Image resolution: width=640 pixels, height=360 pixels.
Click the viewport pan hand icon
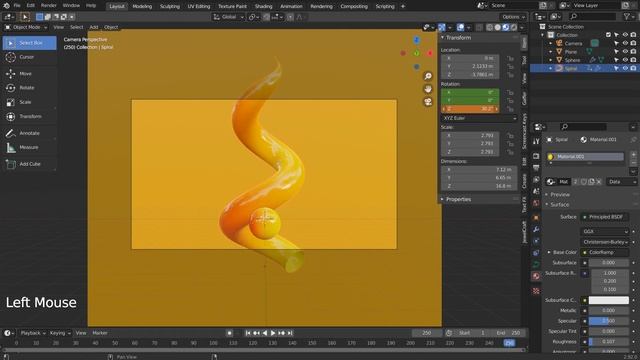click(x=428, y=89)
